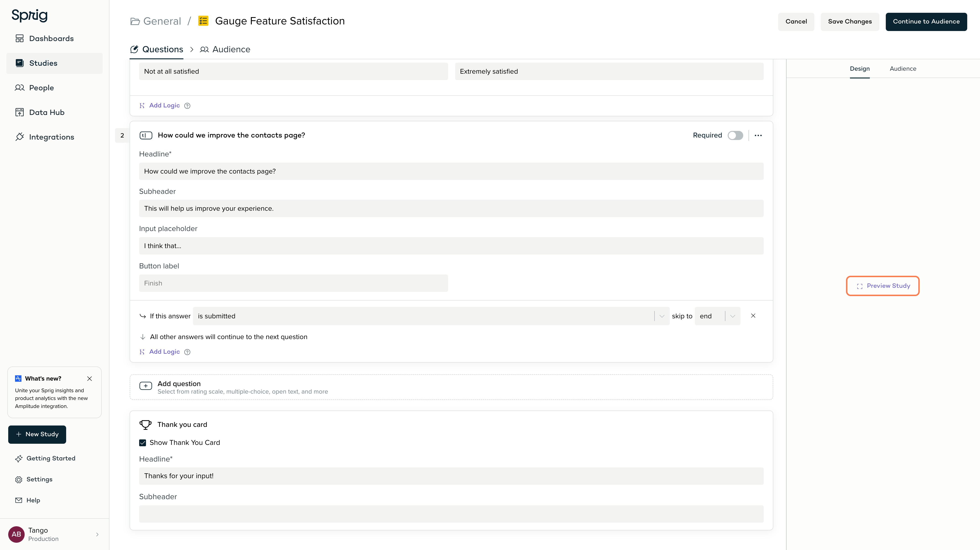Screen dimensions: 980x550
Task: Click New Study
Action: coord(37,434)
